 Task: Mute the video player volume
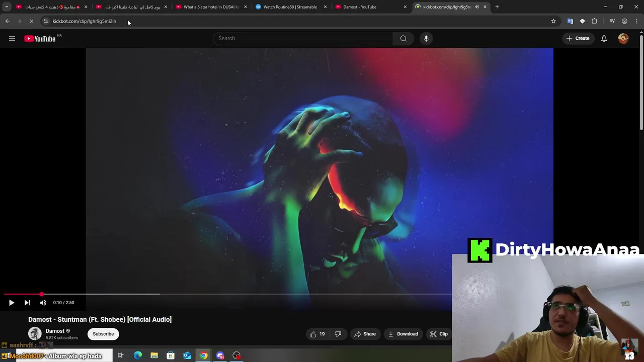click(43, 303)
